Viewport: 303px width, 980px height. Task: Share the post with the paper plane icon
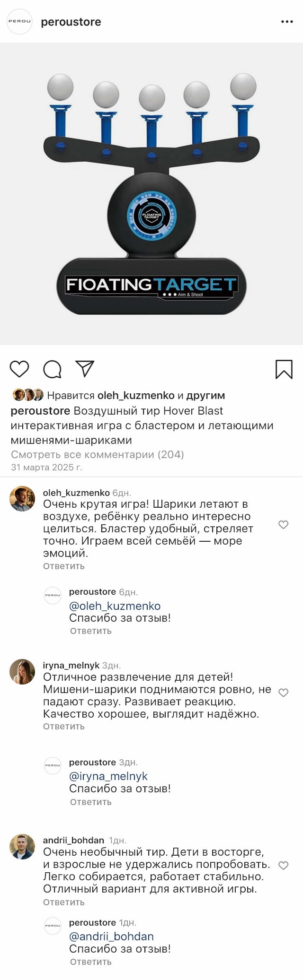coord(85,369)
